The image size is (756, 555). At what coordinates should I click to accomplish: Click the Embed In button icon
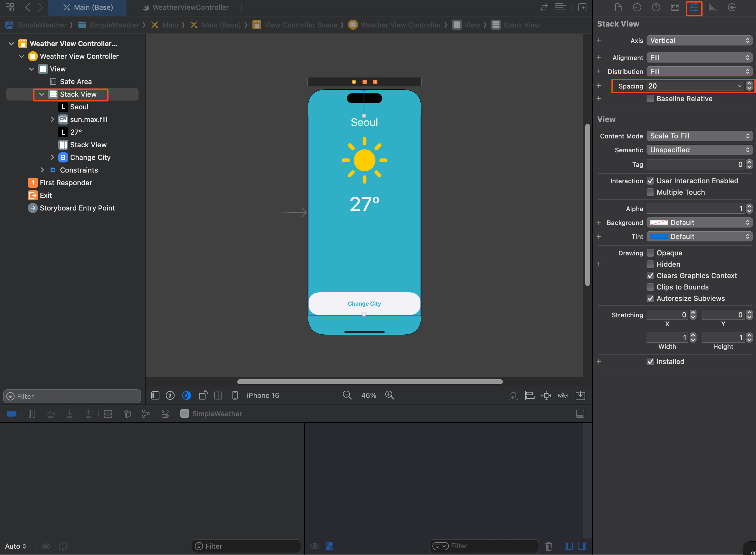[x=580, y=395]
